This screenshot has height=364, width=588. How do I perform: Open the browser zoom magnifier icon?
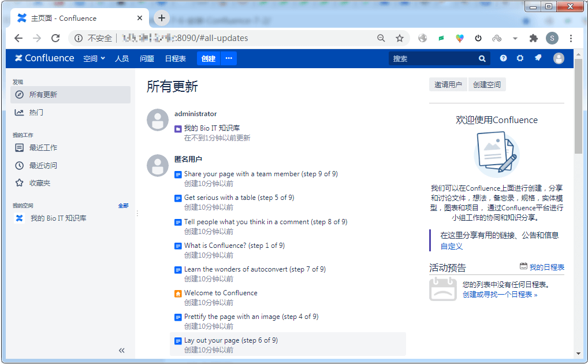(381, 38)
